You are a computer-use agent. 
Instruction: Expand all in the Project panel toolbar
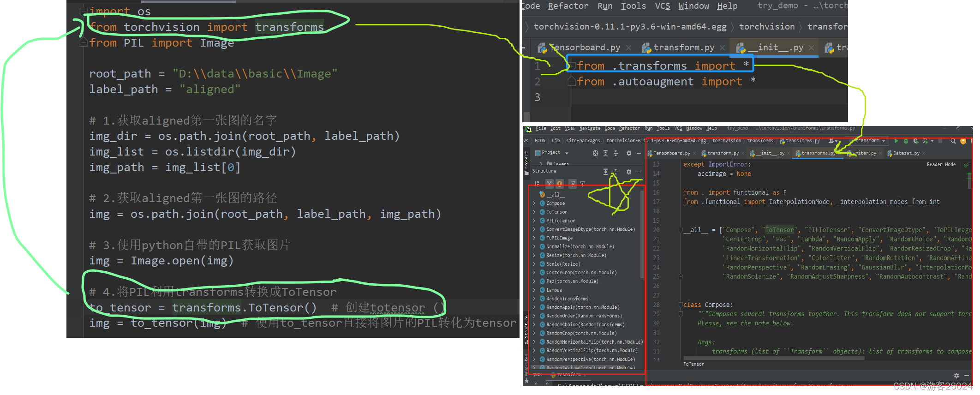[x=605, y=153]
